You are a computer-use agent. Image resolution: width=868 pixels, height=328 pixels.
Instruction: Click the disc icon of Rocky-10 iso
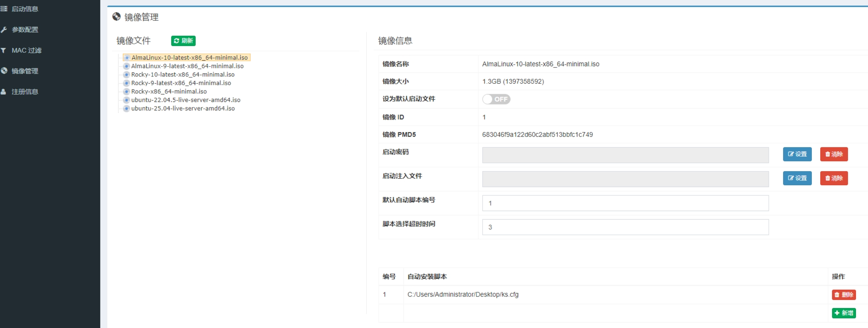(x=127, y=74)
